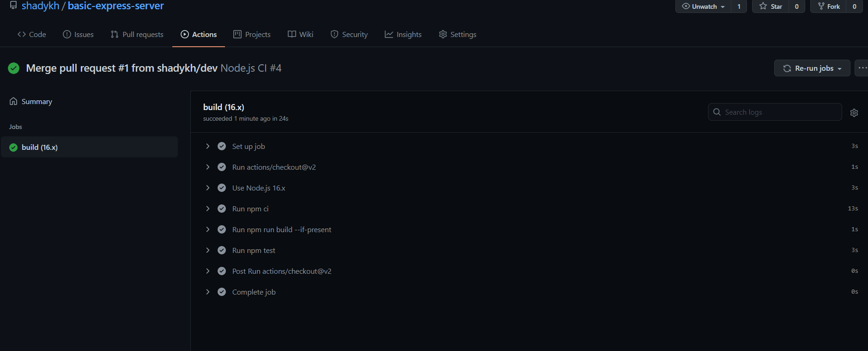Click the build (16.x) log panel heading
The width and height of the screenshot is (868, 351).
[224, 107]
